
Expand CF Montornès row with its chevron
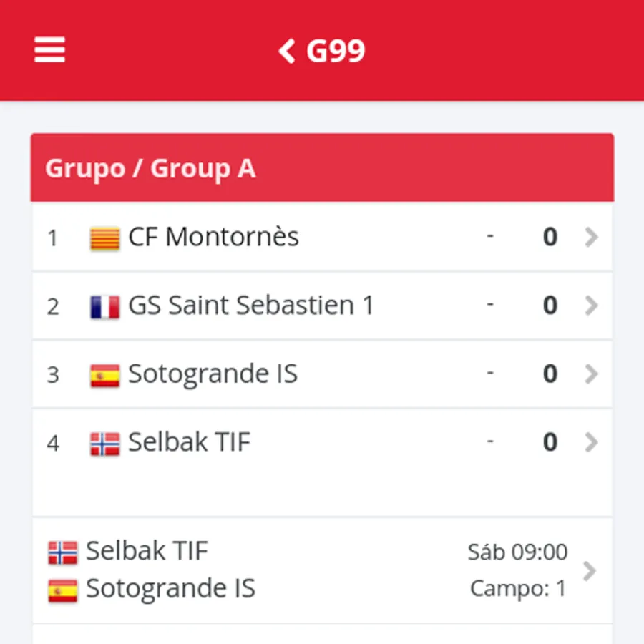[x=591, y=237]
